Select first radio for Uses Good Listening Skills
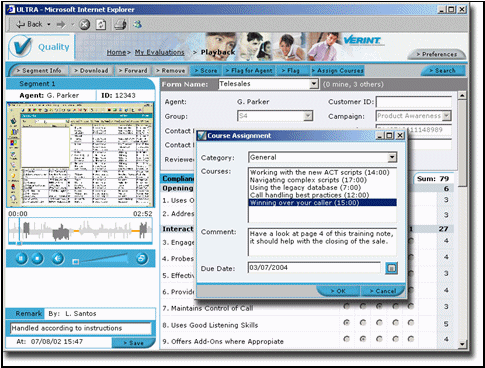The height and width of the screenshot is (368, 485). [347, 323]
